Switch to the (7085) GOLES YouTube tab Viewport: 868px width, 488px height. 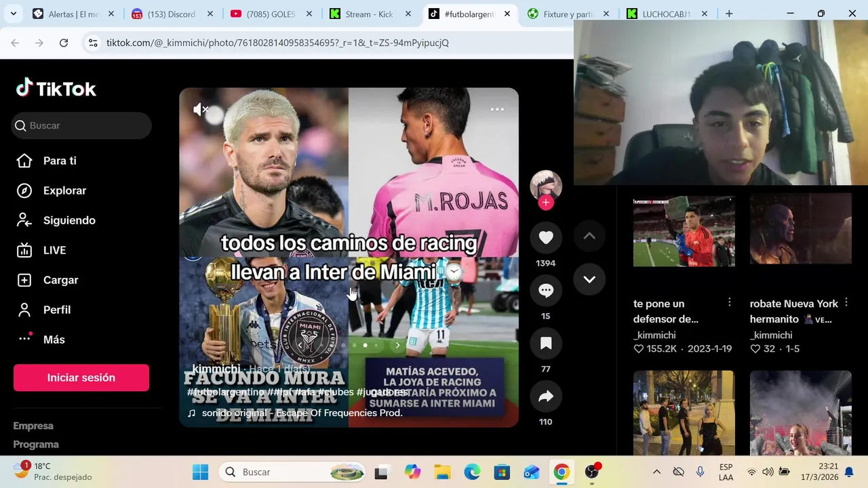tap(271, 14)
